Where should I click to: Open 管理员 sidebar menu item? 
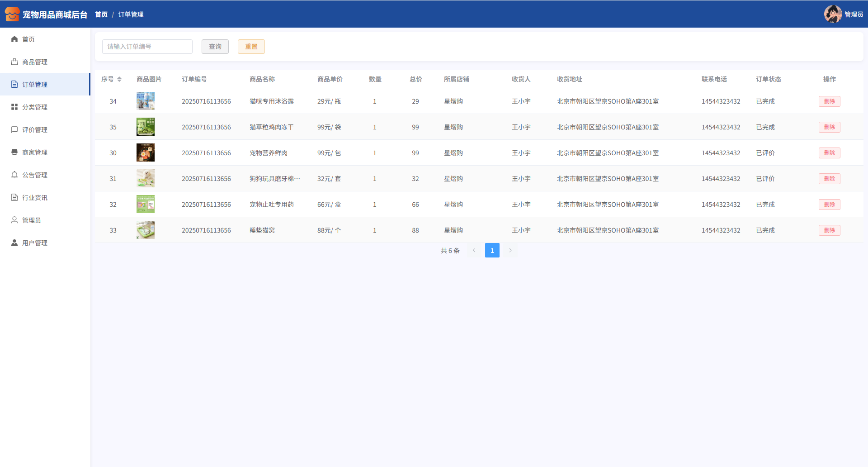point(32,220)
